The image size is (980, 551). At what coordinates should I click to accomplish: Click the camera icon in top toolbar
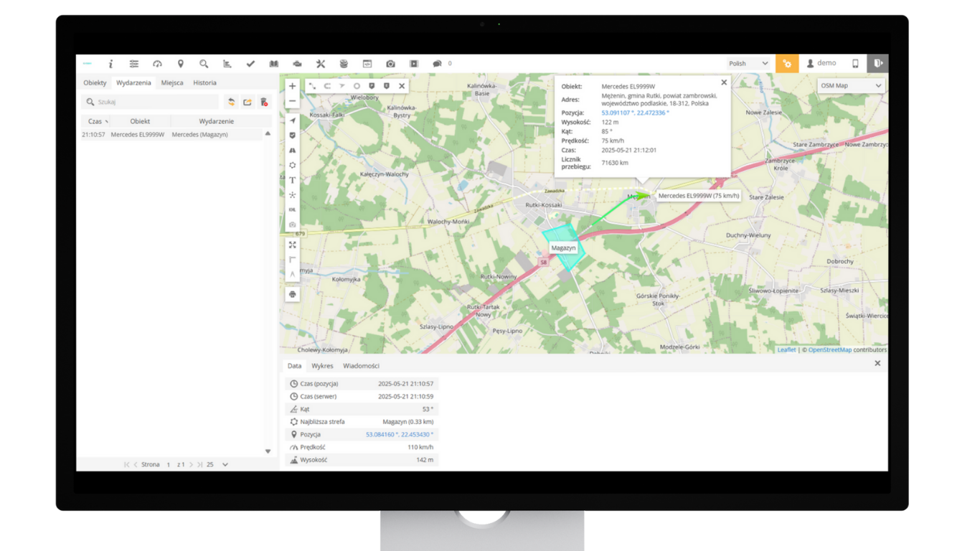(x=390, y=64)
